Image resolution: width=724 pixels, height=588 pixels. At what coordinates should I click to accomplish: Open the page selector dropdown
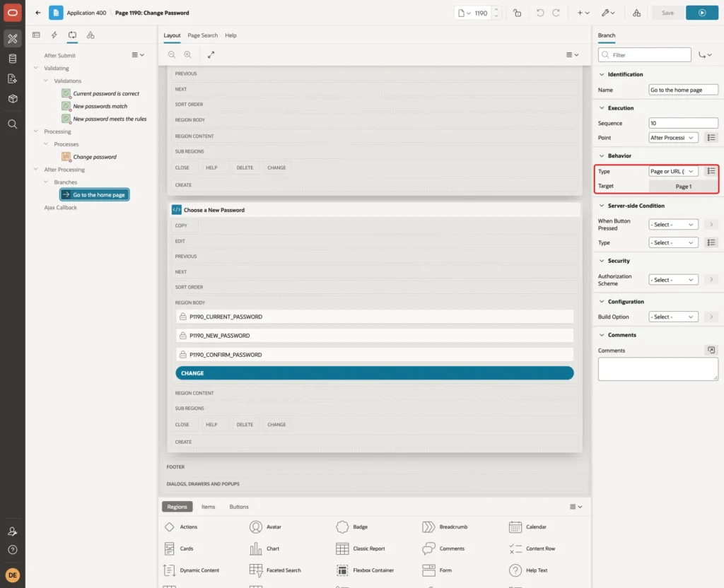point(464,13)
